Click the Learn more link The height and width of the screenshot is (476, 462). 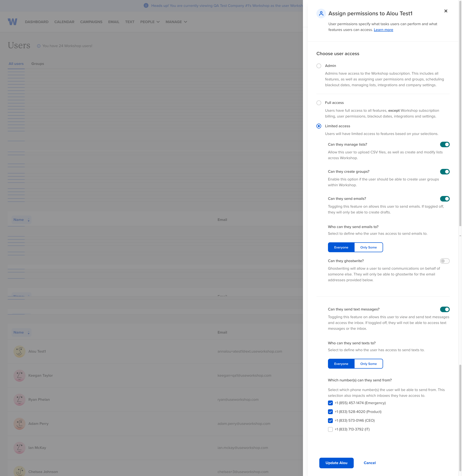tap(383, 30)
